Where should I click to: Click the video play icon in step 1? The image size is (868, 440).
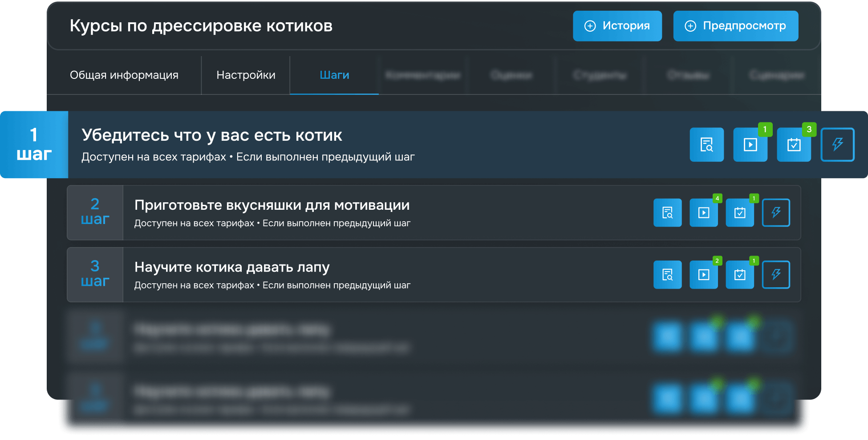pyautogui.click(x=750, y=145)
